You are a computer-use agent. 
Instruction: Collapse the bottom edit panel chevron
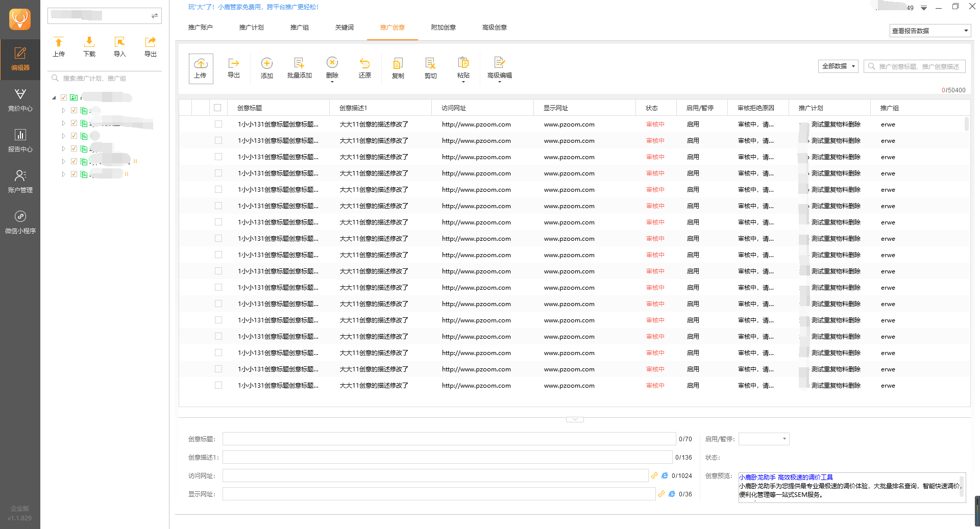575,419
